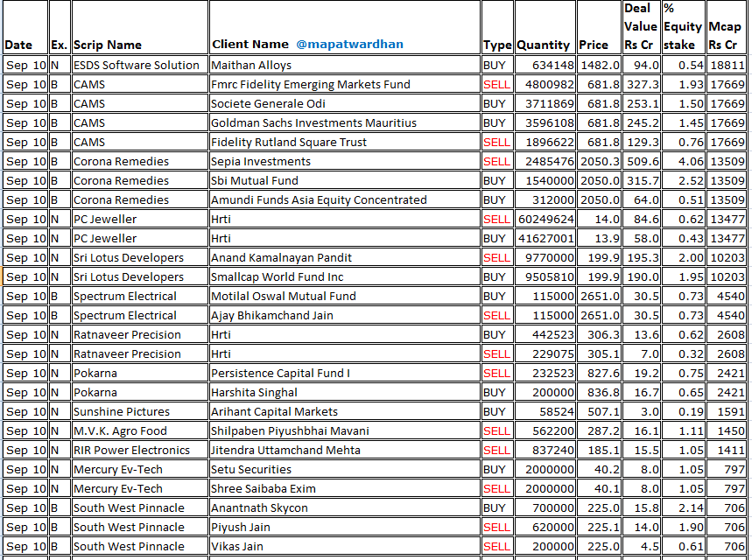Click quantity 41627001 for PC Jeweller
The height and width of the screenshot is (560, 752).
[x=545, y=238]
